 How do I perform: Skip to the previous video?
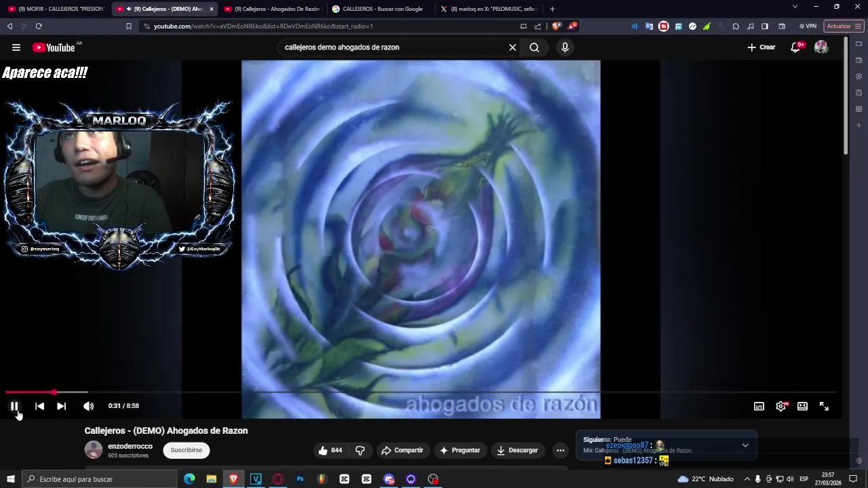(39, 406)
